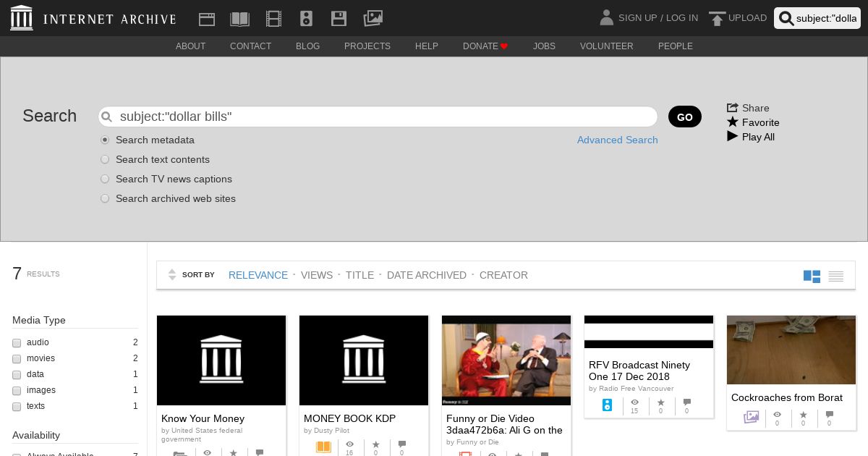
Task: Toggle the sort direction arrows
Action: tap(172, 275)
